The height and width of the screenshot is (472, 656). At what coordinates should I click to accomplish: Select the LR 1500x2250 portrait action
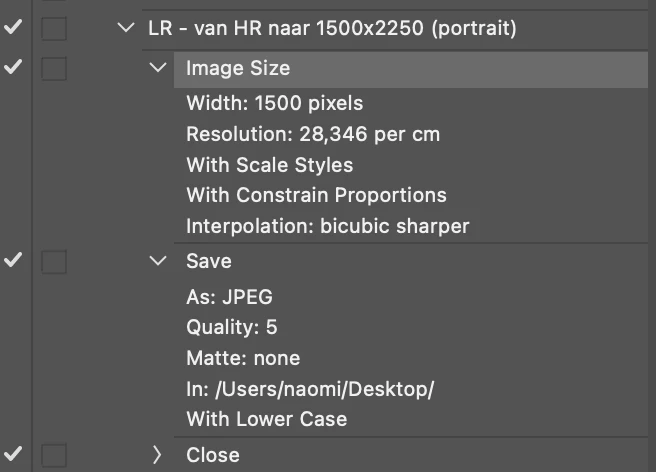tap(332, 28)
